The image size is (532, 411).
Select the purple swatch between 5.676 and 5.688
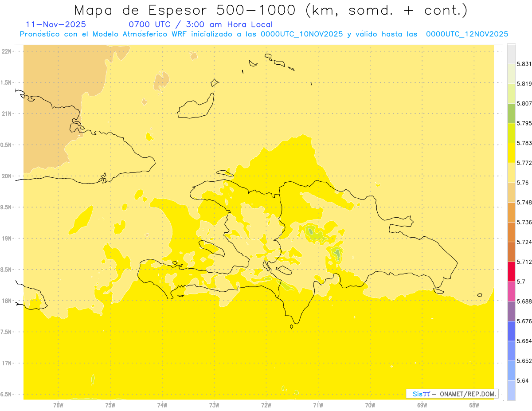[x=511, y=311]
